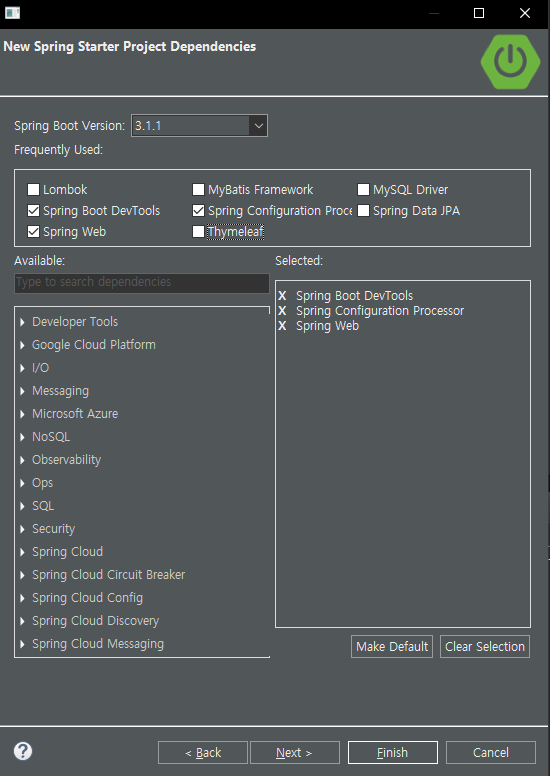Expand the Developer Tools category
The width and height of the screenshot is (550, 776).
(x=22, y=322)
